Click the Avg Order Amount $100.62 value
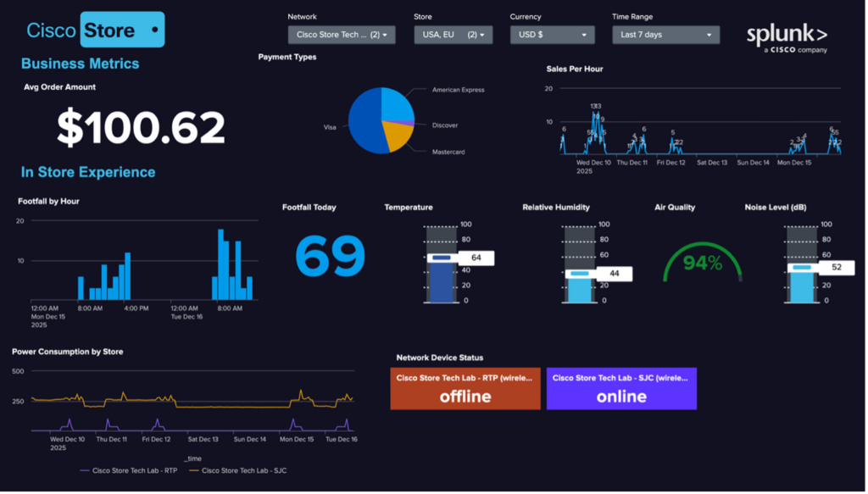 (x=141, y=128)
